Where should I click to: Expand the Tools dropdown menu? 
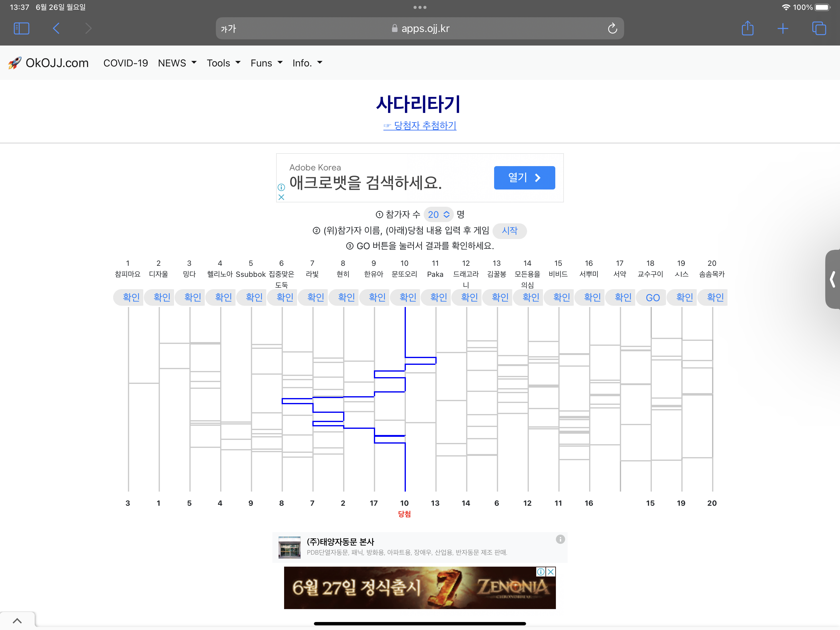click(x=223, y=63)
